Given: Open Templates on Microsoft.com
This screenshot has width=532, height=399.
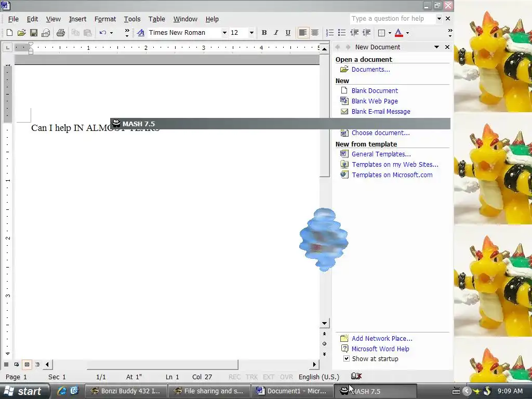Looking at the screenshot, I should click(392, 175).
